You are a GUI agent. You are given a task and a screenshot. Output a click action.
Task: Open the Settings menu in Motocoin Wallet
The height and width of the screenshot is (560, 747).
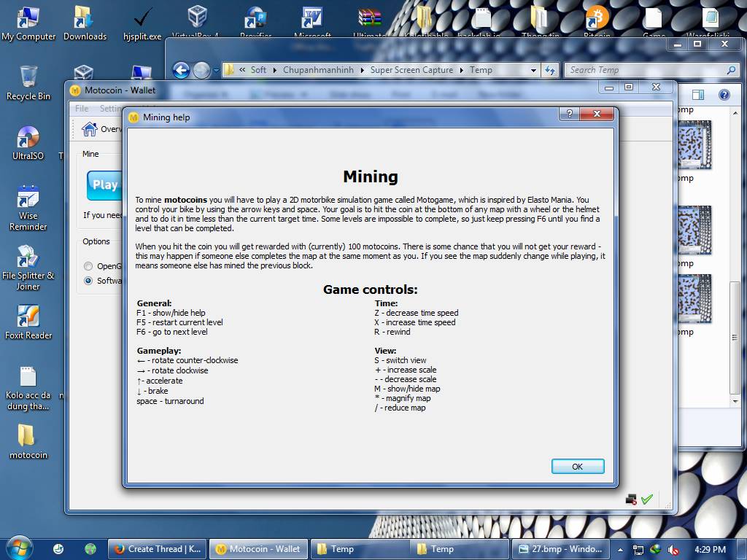coord(110,109)
